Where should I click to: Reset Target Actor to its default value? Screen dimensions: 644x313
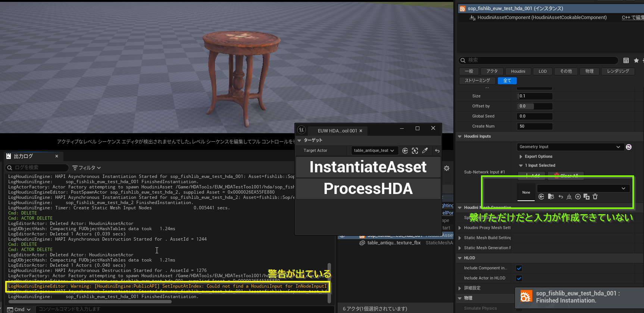pyautogui.click(x=437, y=151)
